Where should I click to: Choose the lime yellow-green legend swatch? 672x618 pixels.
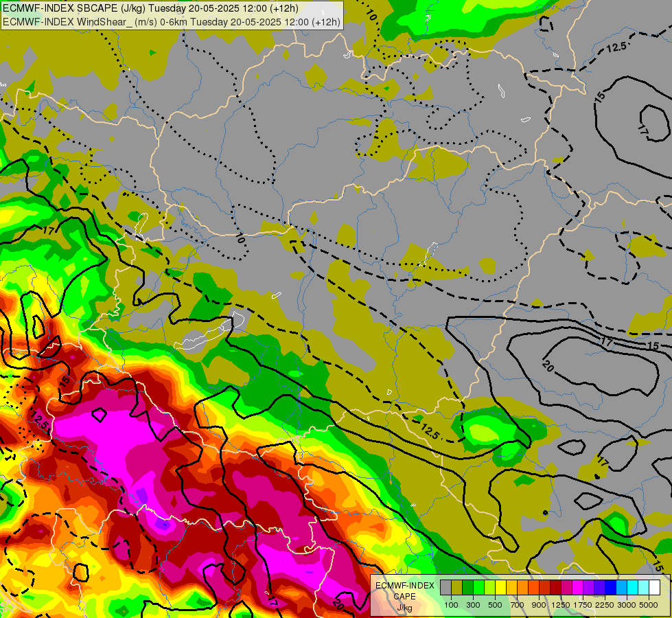tap(490, 588)
